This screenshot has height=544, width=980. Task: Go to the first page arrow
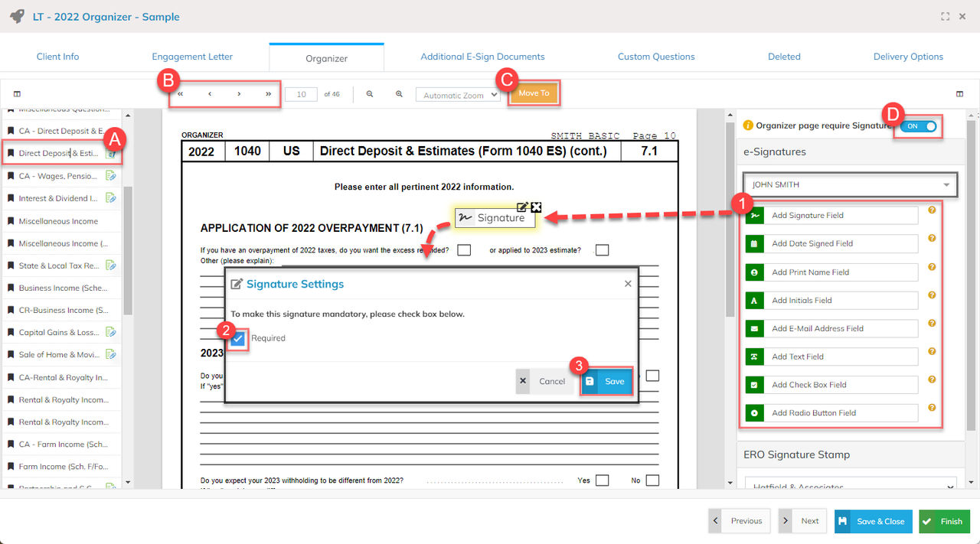point(181,94)
